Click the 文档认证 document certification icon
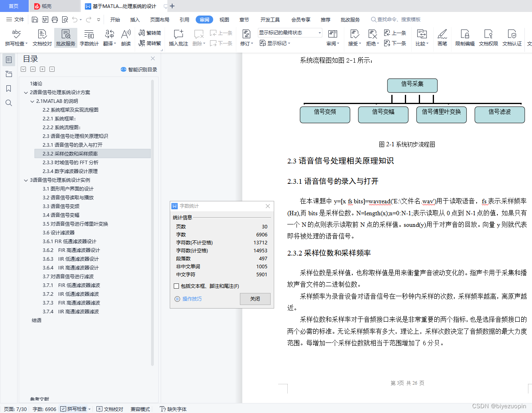Viewport: 532px width, 413px height. 512,38
